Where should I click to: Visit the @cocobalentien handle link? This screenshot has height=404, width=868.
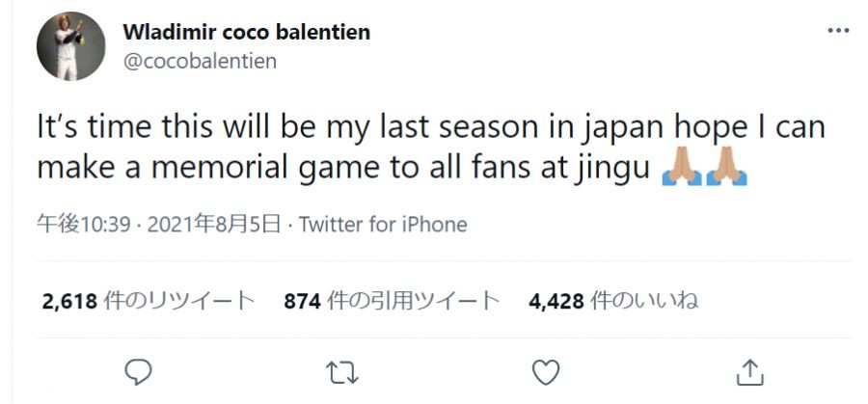(x=200, y=62)
